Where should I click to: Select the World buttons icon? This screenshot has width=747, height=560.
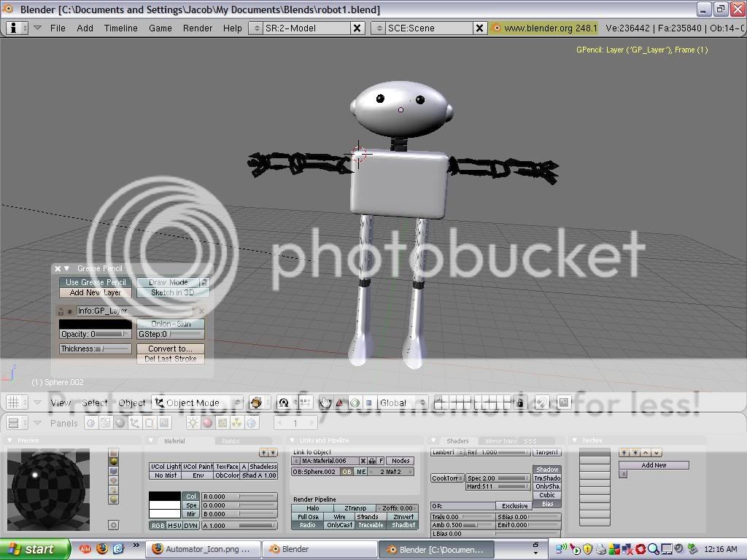coord(251,424)
